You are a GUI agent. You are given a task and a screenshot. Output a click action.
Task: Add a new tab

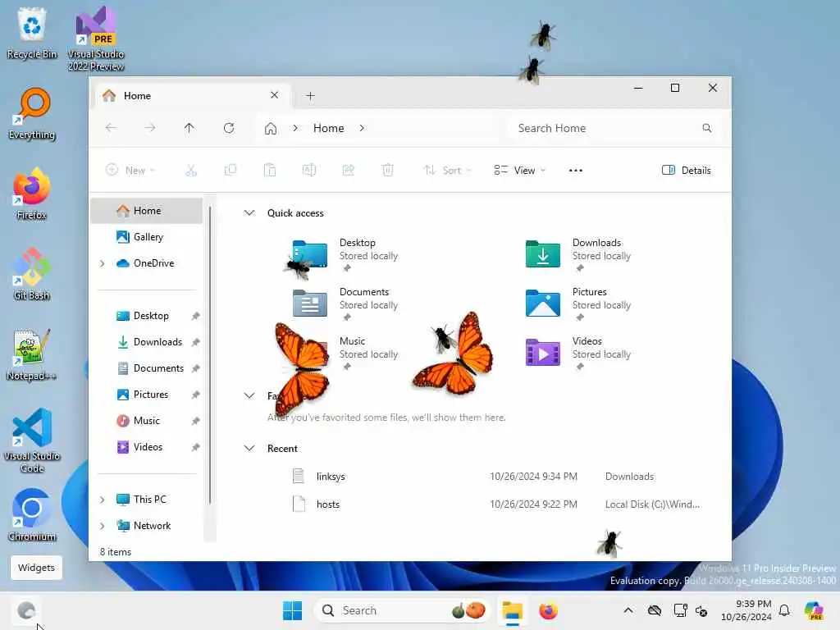tap(310, 95)
